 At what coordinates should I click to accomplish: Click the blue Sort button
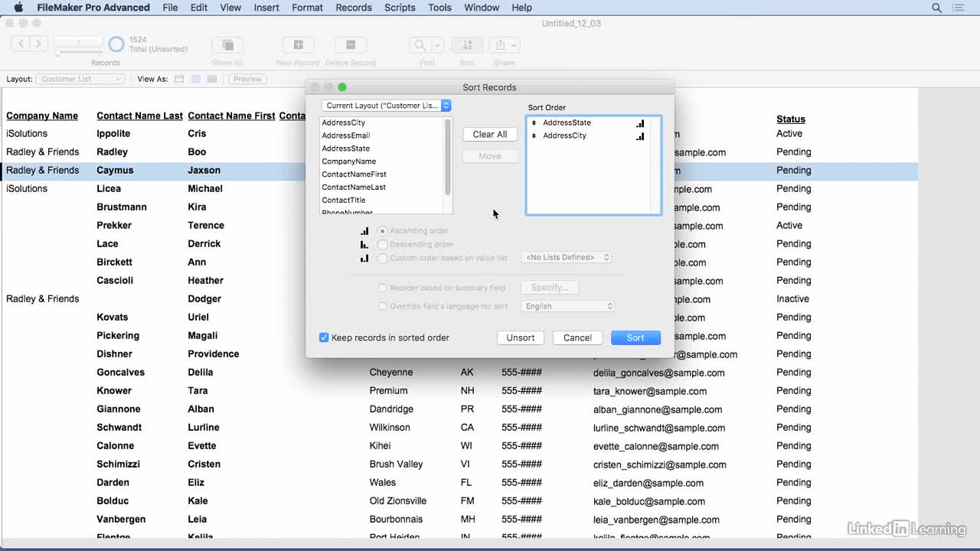point(635,337)
